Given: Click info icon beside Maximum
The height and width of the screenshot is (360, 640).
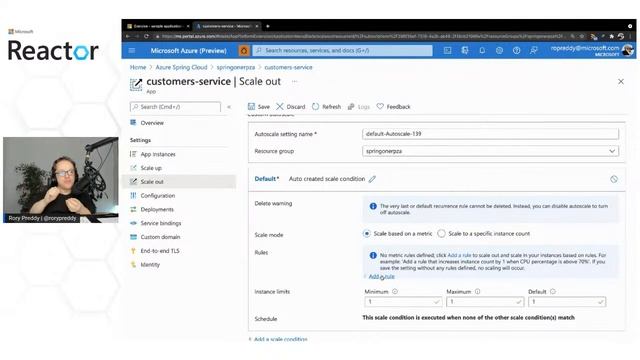Looking at the screenshot, I should (478, 291).
